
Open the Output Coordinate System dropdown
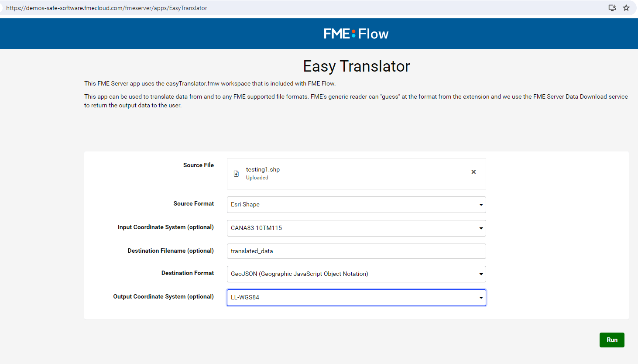(x=356, y=298)
